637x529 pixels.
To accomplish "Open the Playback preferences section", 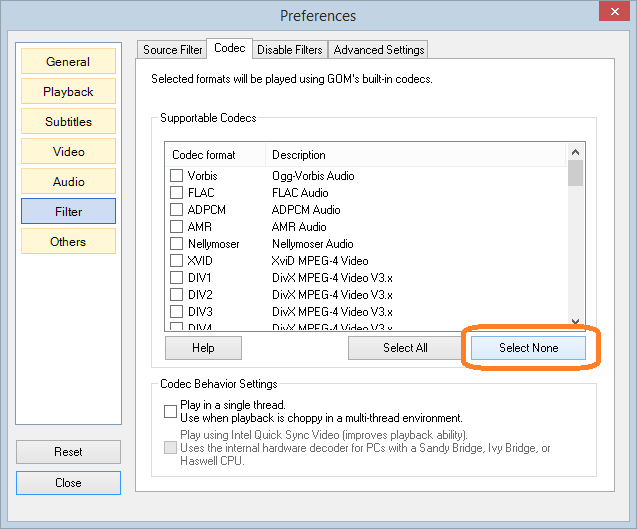I will (68, 92).
